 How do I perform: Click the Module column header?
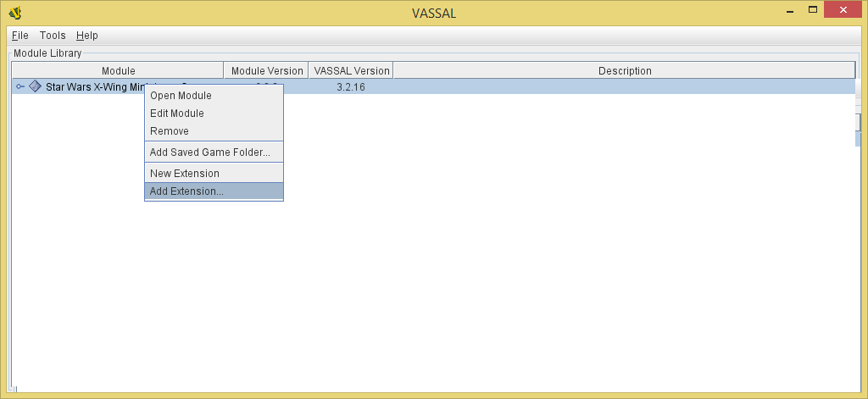(x=118, y=71)
